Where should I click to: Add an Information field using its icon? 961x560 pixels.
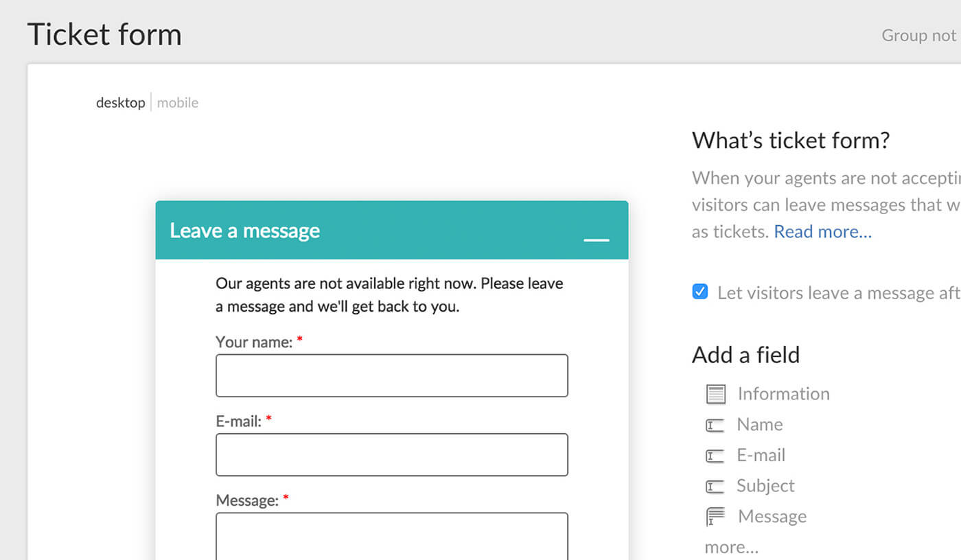(x=716, y=394)
